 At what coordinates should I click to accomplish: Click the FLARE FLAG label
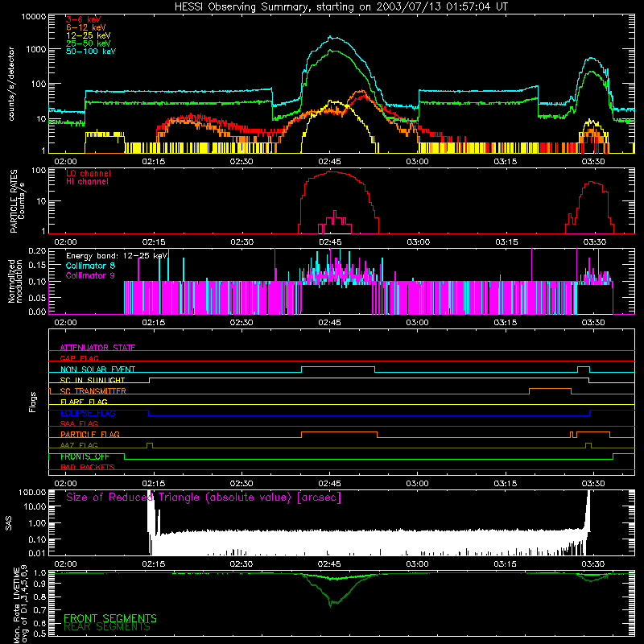(84, 402)
